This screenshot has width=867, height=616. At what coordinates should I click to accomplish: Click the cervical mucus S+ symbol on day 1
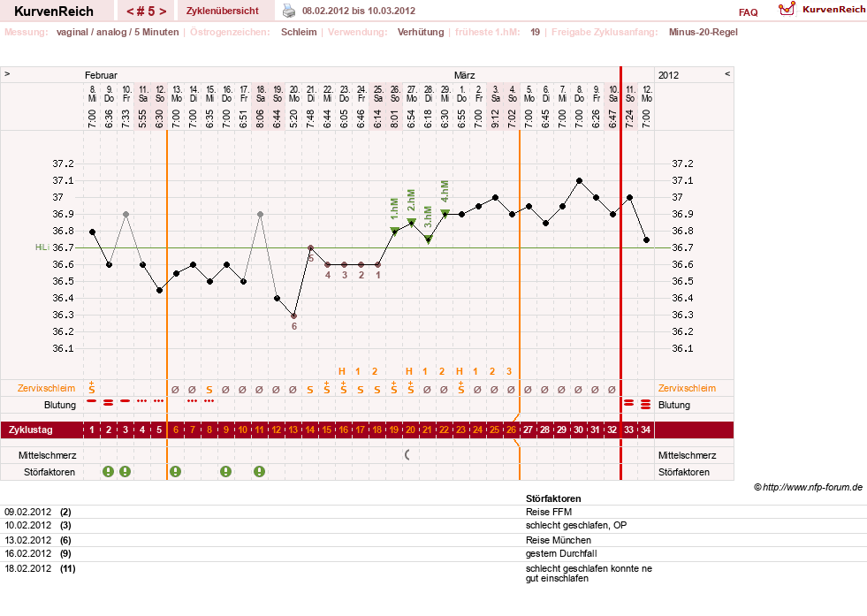[x=92, y=387]
